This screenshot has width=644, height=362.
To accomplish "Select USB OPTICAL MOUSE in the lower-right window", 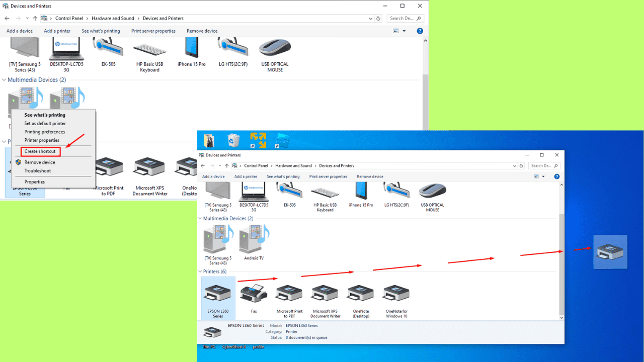I will click(433, 196).
